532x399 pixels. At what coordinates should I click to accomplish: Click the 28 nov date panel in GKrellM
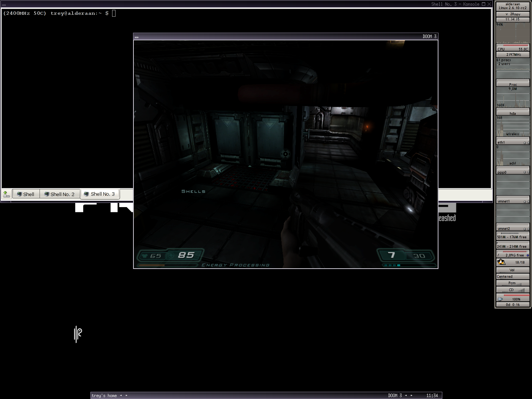pyautogui.click(x=513, y=14)
